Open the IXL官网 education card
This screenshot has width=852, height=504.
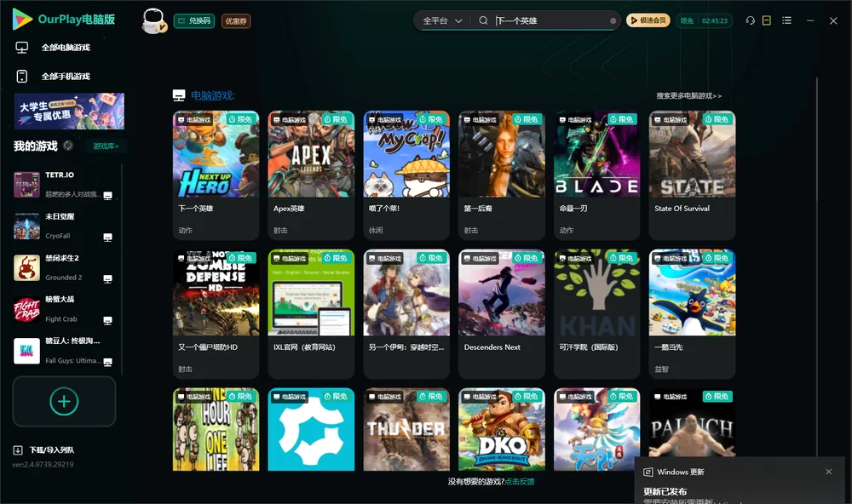point(311,313)
